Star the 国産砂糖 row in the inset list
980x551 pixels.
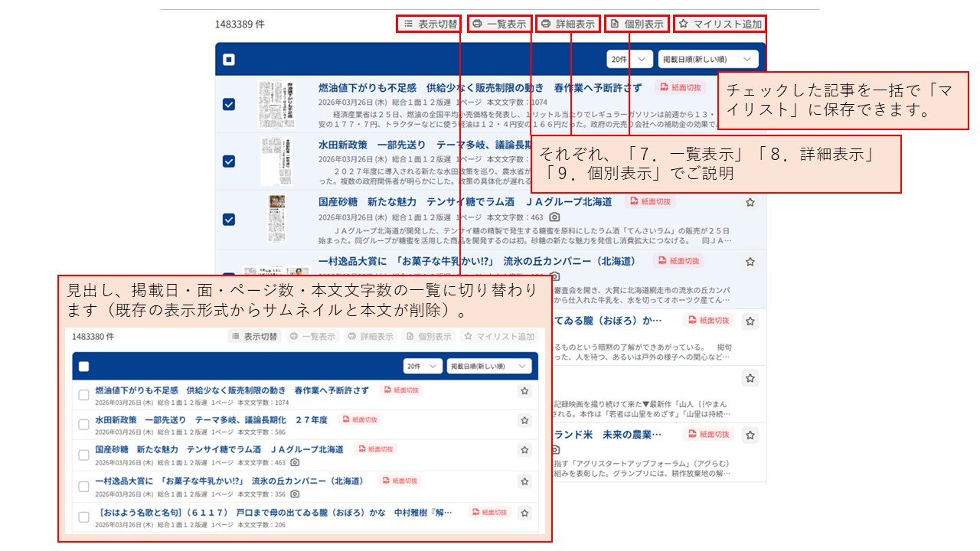point(524,450)
